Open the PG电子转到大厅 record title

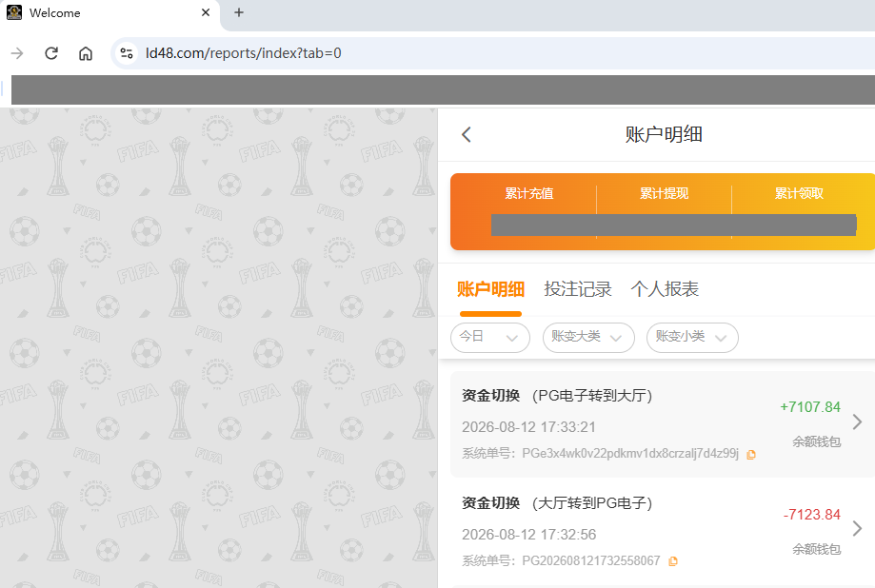coord(557,396)
